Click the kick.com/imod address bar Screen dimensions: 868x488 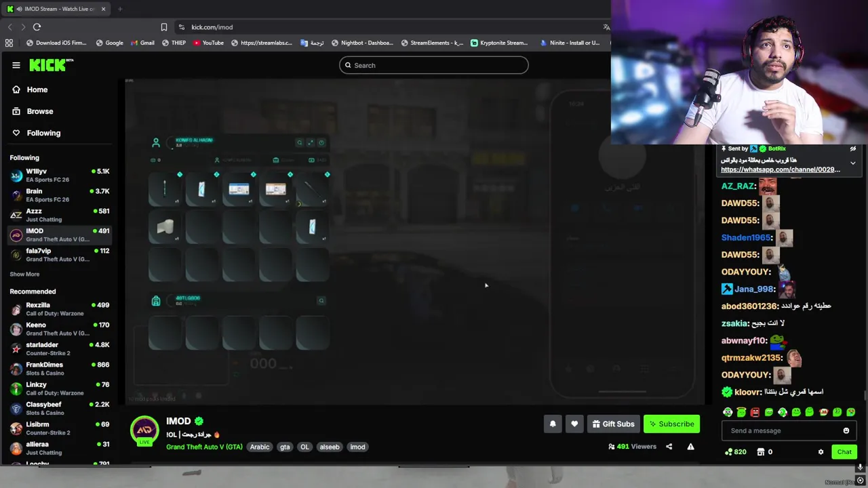[x=212, y=27]
